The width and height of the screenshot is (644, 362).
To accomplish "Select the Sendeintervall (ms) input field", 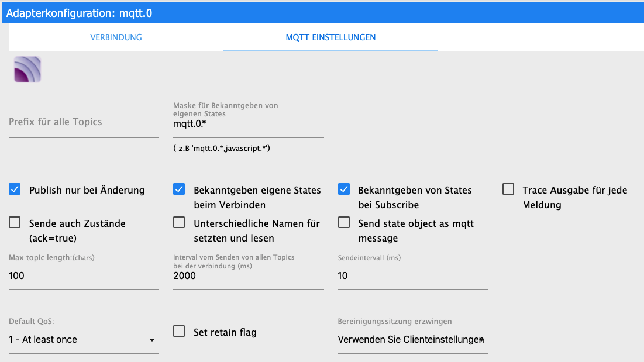I will click(x=412, y=276).
